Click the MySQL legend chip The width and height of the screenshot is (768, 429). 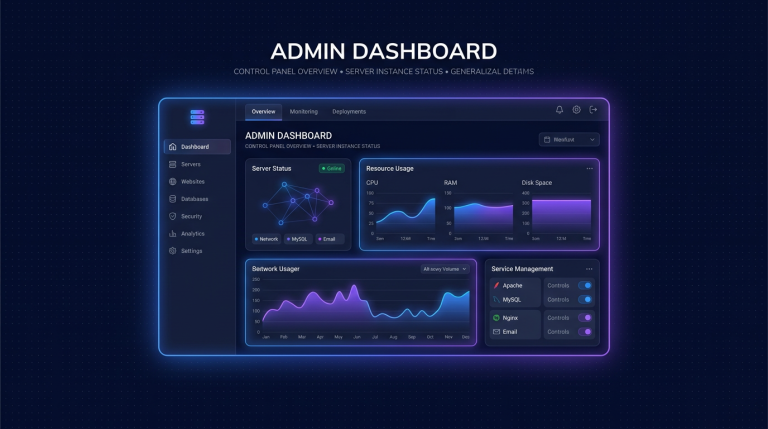(298, 239)
